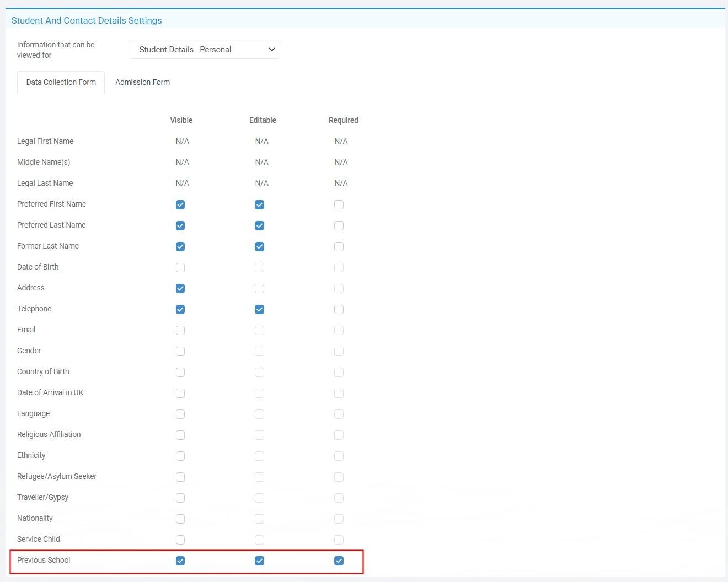Tick Visible checkbox for Email
Viewport: 728px width, 582px height.
click(180, 330)
